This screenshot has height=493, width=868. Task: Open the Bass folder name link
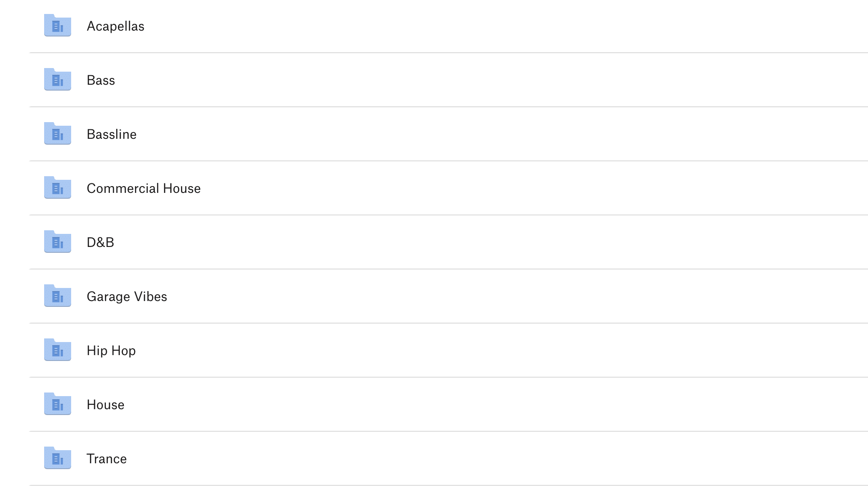[x=101, y=80]
